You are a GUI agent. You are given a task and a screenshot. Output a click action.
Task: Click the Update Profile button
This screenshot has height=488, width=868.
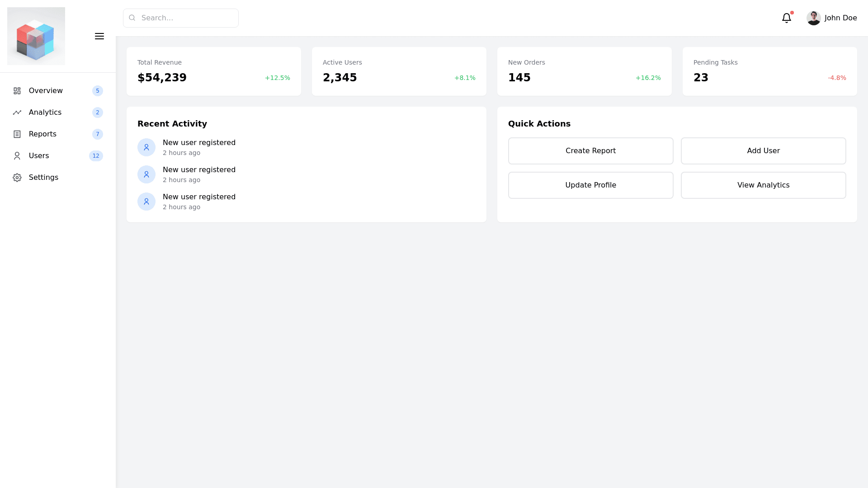tap(590, 185)
